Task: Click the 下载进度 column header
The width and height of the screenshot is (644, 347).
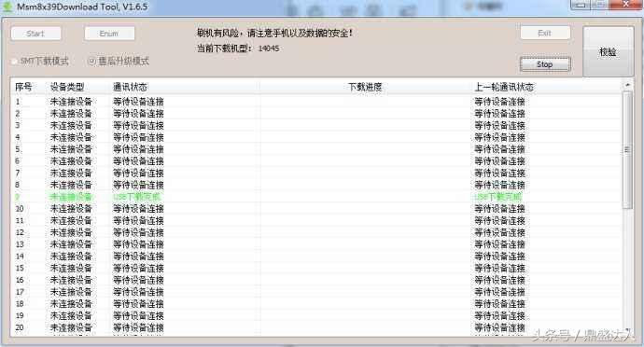Action: (365, 87)
